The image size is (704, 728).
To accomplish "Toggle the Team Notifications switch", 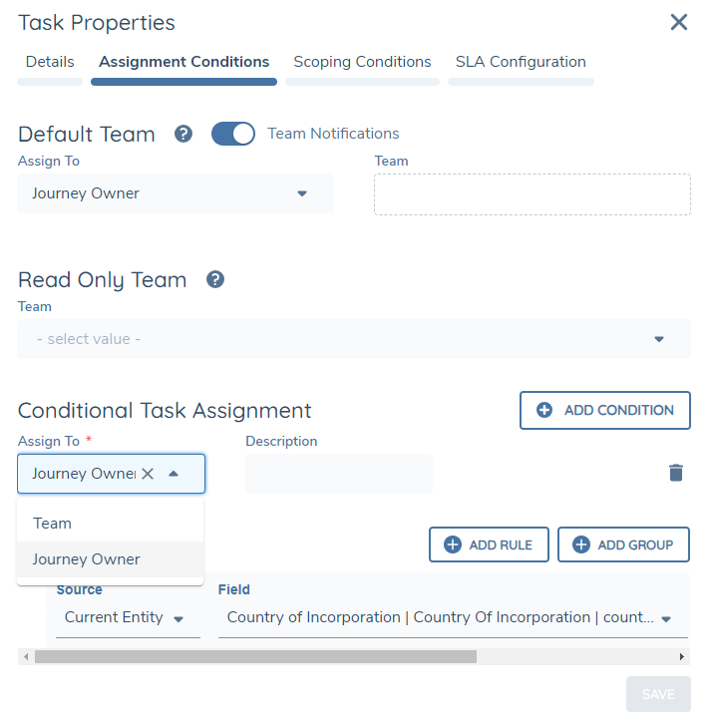I will click(233, 134).
